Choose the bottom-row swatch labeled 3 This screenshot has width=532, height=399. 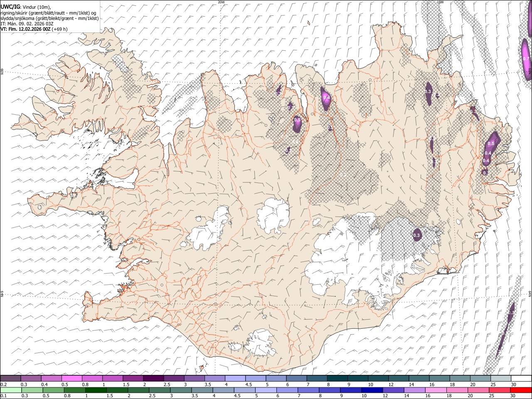(x=181, y=390)
